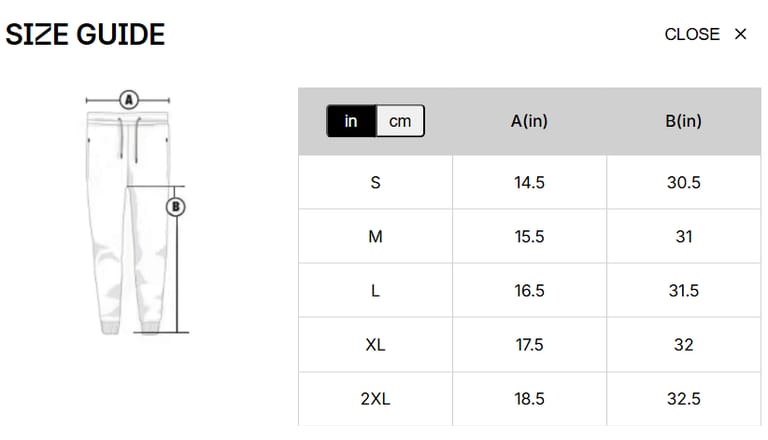Click the 16.5 waist value for L
Image resolution: width=768 pixels, height=440 pixels.
tap(529, 291)
